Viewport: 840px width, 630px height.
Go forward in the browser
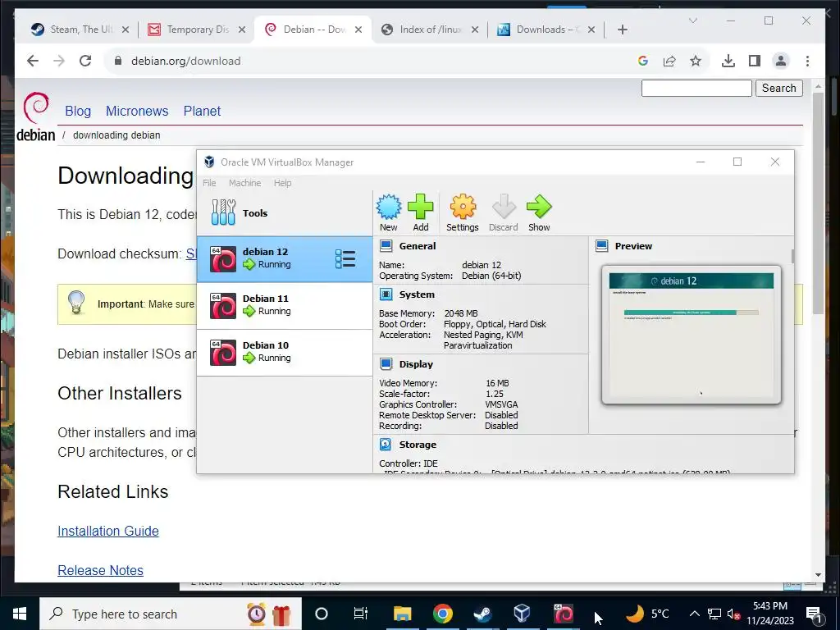pyautogui.click(x=59, y=61)
